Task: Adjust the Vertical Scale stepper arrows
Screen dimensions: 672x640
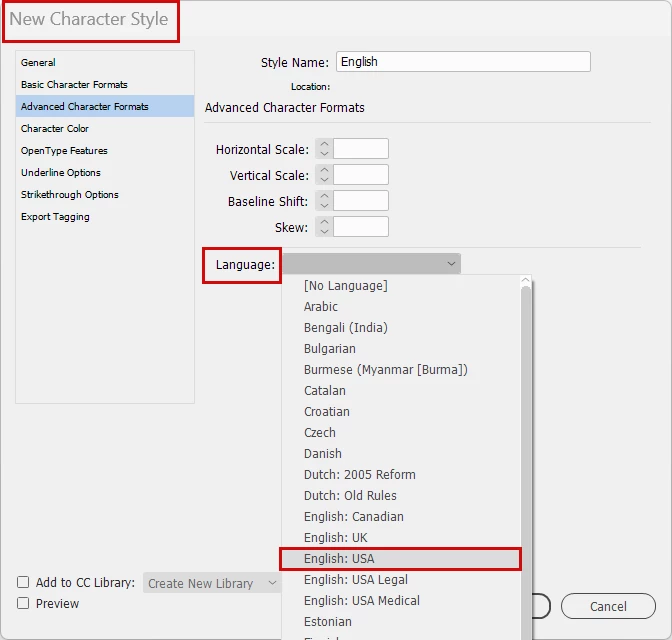Action: (324, 175)
